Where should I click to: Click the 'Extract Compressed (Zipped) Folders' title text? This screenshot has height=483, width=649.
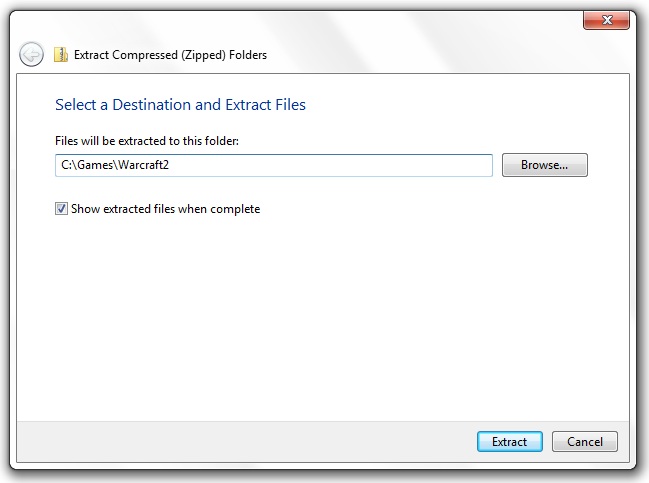click(170, 55)
